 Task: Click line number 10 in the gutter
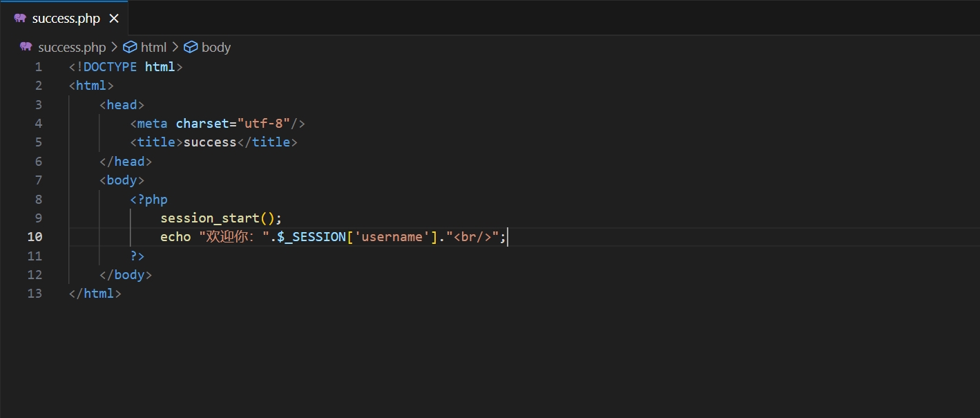click(35, 237)
